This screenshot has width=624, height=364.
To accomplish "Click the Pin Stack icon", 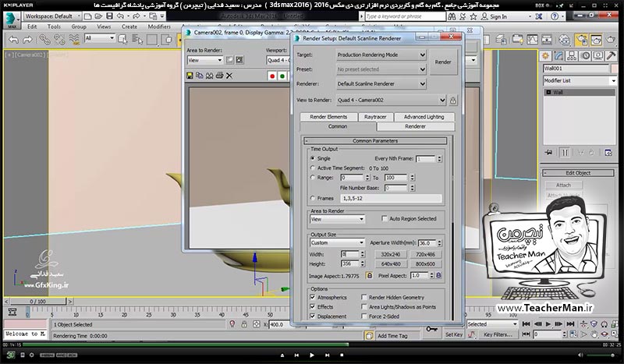I will click(x=549, y=153).
